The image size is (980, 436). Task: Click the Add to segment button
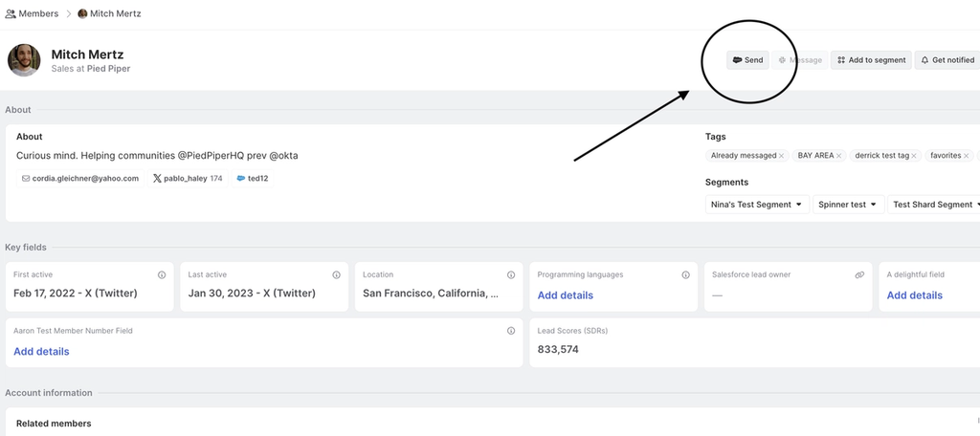871,60
